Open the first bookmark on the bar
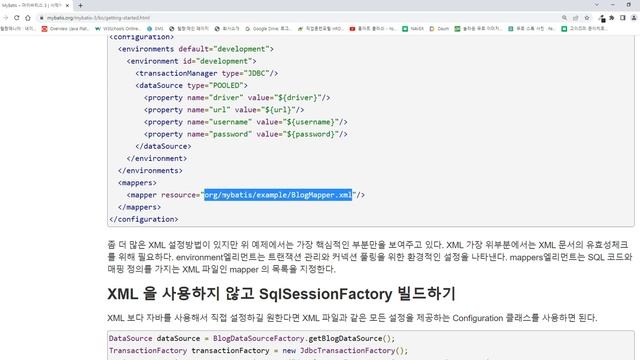The image size is (640, 360). coord(18,29)
